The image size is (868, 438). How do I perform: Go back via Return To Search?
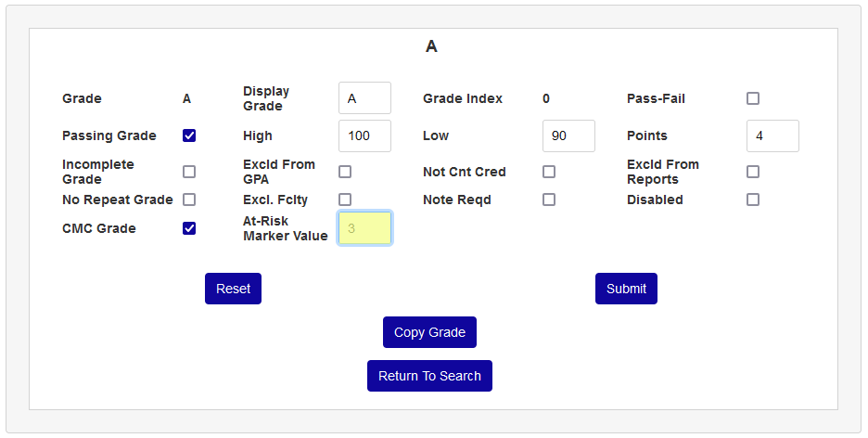(x=429, y=376)
